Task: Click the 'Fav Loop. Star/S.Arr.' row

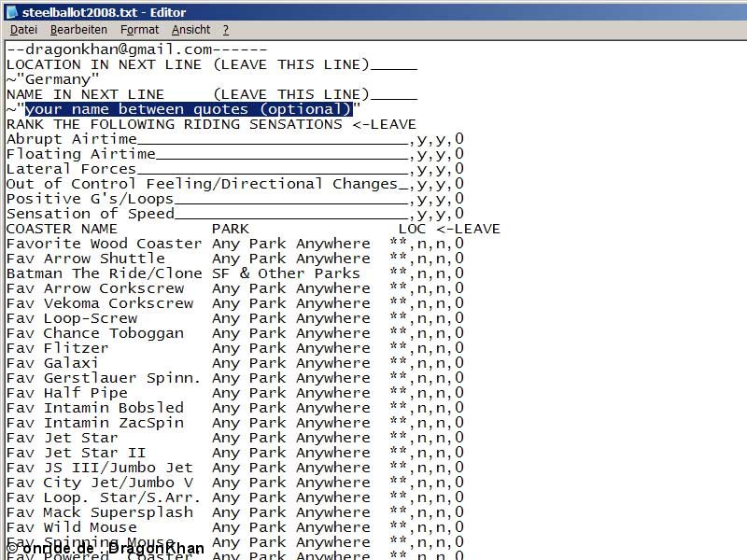Action: coord(235,497)
